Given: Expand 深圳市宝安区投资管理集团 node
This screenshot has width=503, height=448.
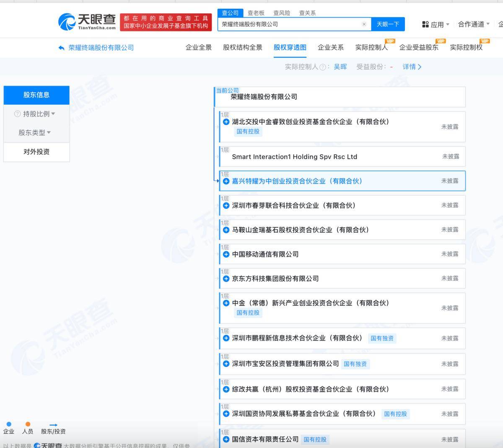Looking at the screenshot, I should 226,363.
